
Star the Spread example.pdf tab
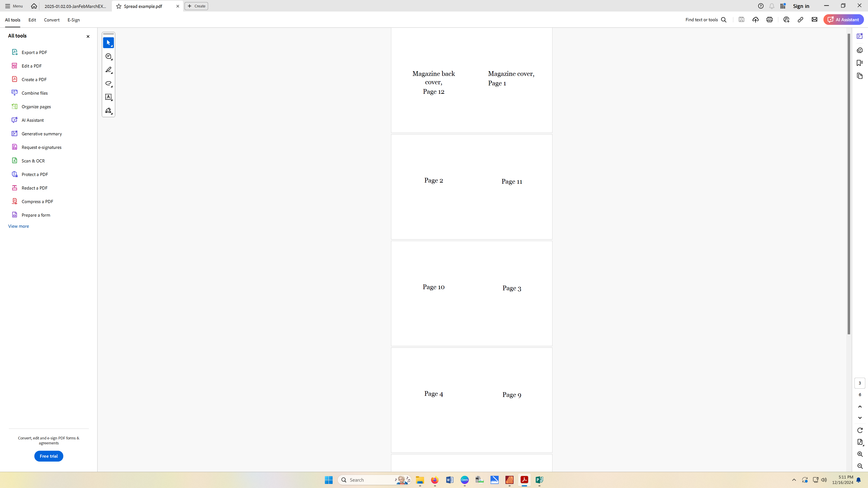pyautogui.click(x=119, y=6)
